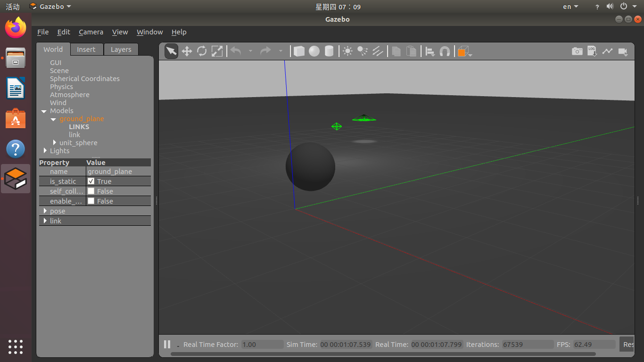Image resolution: width=644 pixels, height=362 pixels.
Task: Add a directional light
Action: (378, 51)
